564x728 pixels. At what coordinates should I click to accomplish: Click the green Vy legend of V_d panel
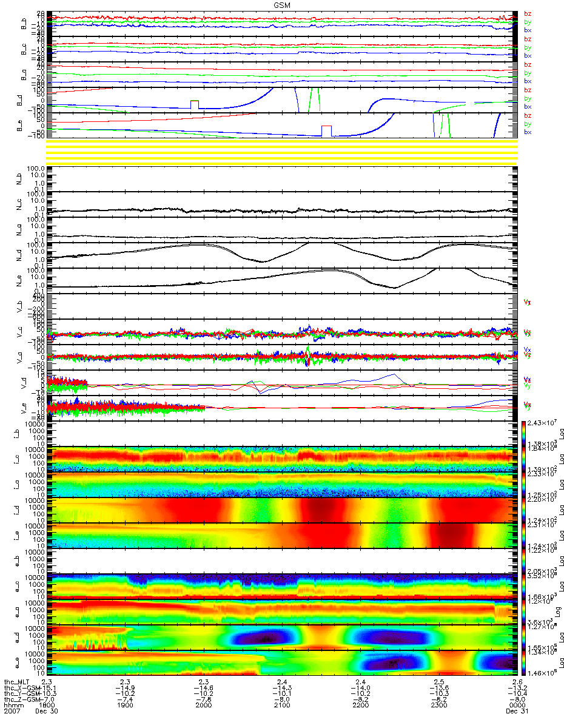(x=528, y=386)
